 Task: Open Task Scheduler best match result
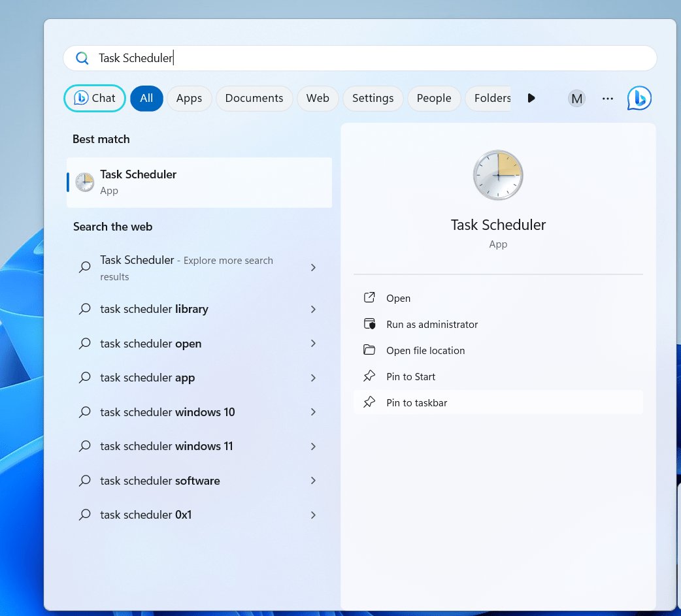[199, 182]
